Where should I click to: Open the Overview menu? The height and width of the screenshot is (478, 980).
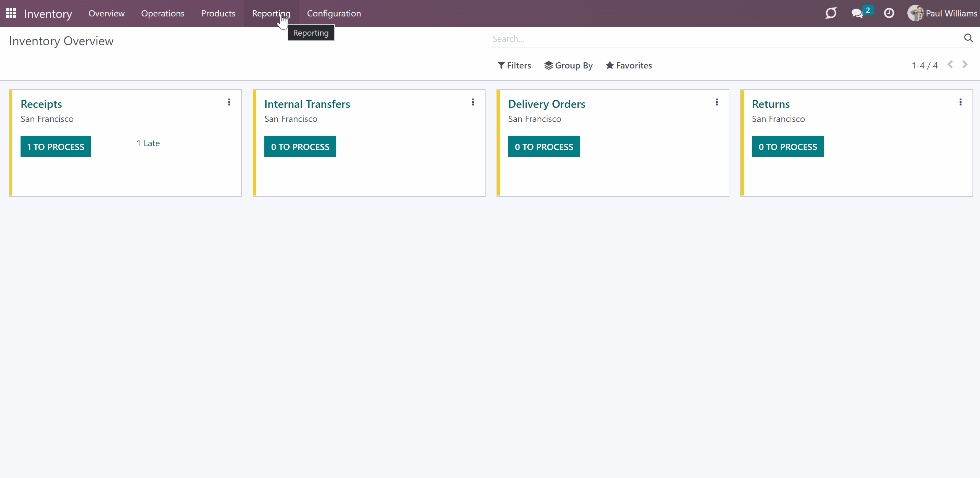pyautogui.click(x=106, y=13)
